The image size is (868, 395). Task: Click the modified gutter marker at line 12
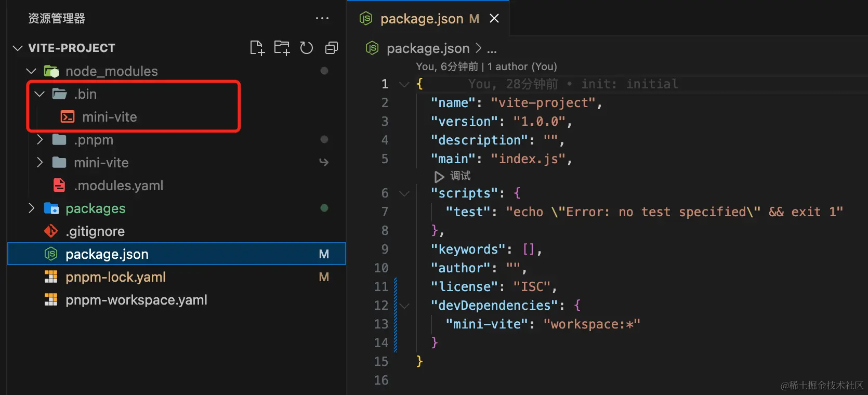click(396, 305)
